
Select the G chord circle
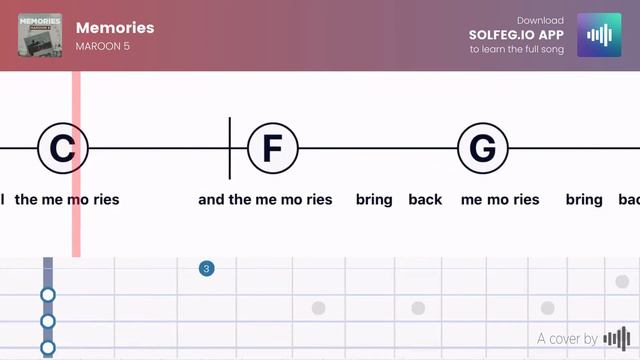pyautogui.click(x=483, y=148)
